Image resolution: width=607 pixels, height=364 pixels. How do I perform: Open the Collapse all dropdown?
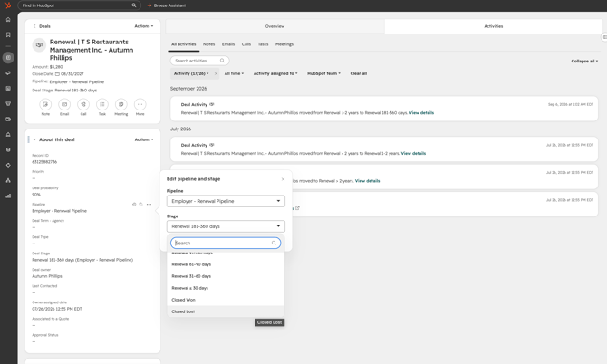point(584,61)
